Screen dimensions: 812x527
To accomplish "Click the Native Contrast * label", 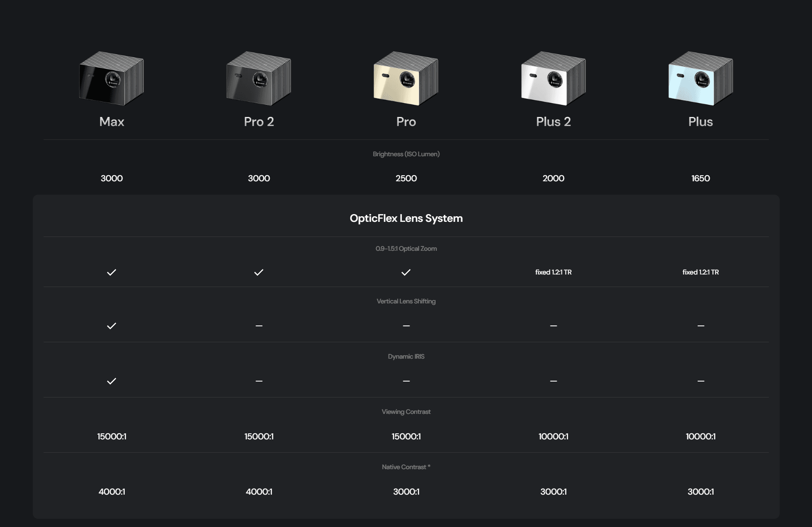I will click(x=406, y=467).
